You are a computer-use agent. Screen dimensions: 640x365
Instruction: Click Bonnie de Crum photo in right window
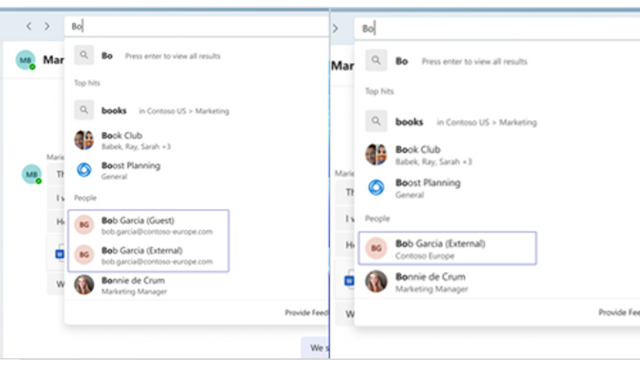pyautogui.click(x=376, y=281)
